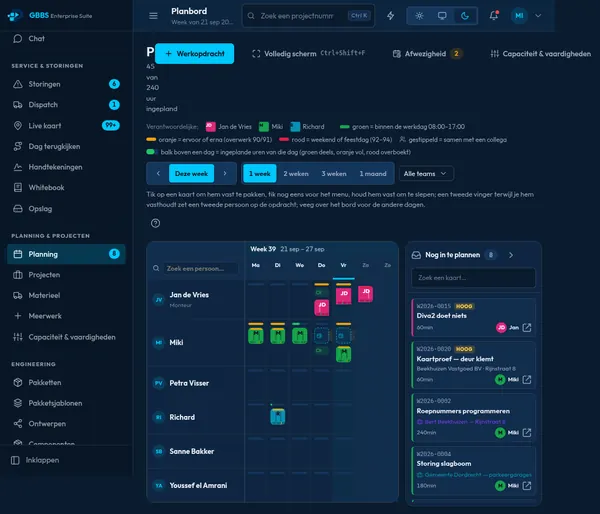Open the hamburger menu icon

pyautogui.click(x=153, y=16)
